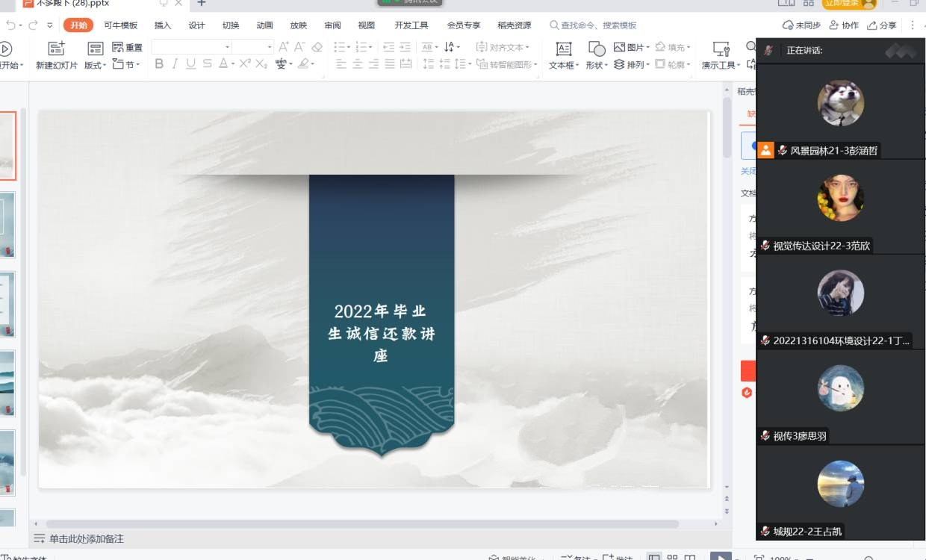Switch to the Animation (动画) tab
The width and height of the screenshot is (926, 560).
pyautogui.click(x=264, y=25)
